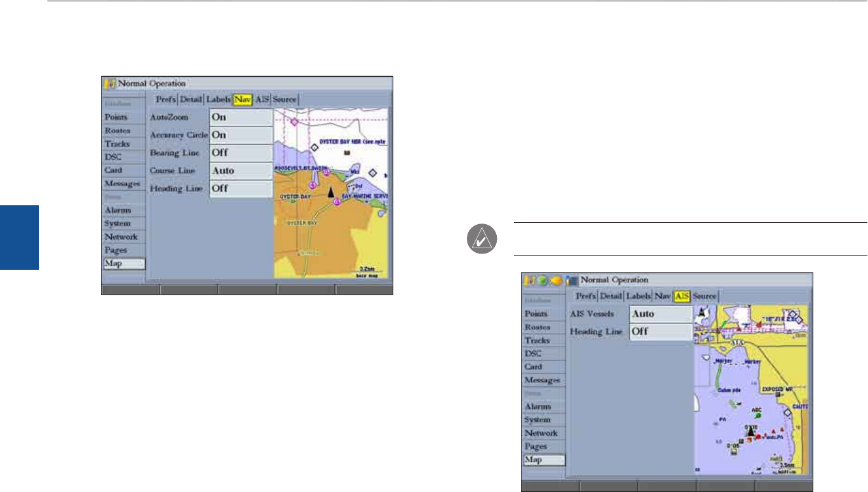Open the AIS Vessels Auto dropdown
This screenshot has height=492, width=868.
(660, 313)
